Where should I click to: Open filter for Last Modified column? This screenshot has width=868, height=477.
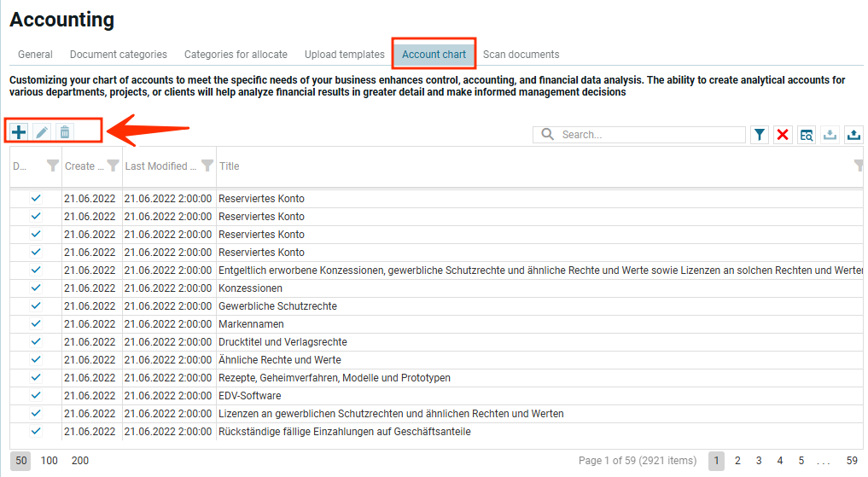pyautogui.click(x=207, y=166)
